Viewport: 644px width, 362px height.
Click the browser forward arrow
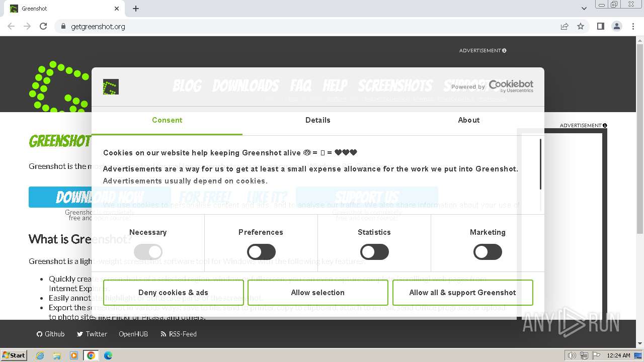(27, 26)
